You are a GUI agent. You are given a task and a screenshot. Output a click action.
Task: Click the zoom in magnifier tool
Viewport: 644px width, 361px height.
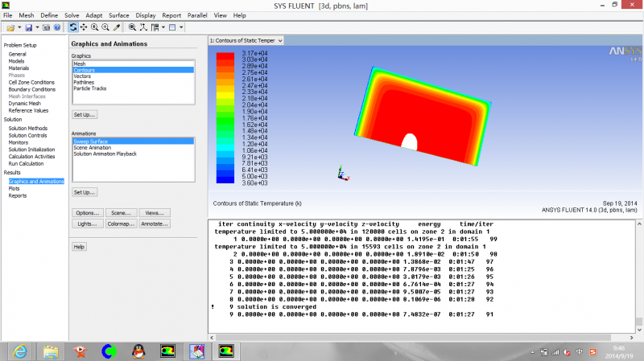(94, 27)
